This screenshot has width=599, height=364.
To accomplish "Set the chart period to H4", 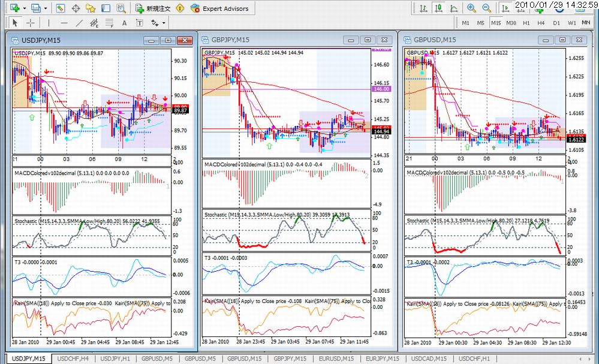I will [541, 23].
